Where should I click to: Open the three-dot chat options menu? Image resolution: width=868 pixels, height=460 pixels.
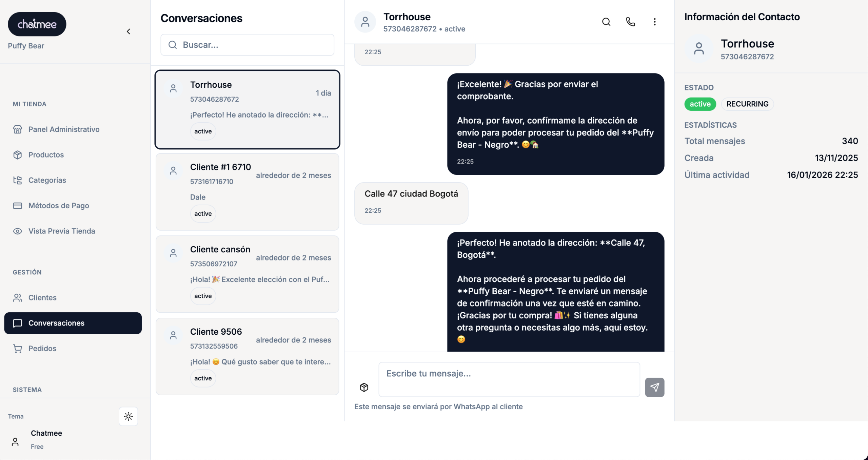(x=655, y=22)
